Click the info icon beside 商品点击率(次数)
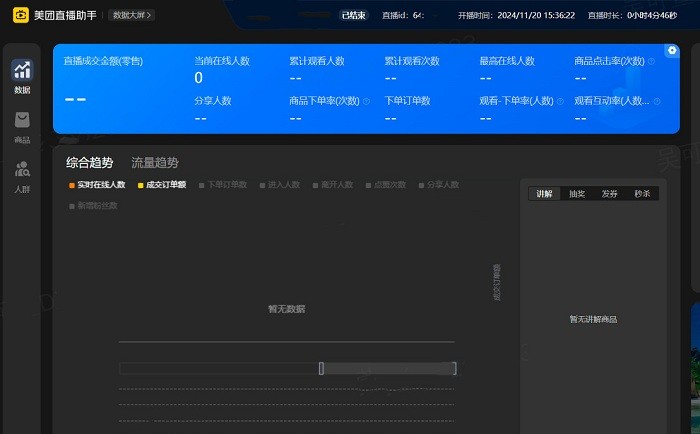 (x=651, y=61)
